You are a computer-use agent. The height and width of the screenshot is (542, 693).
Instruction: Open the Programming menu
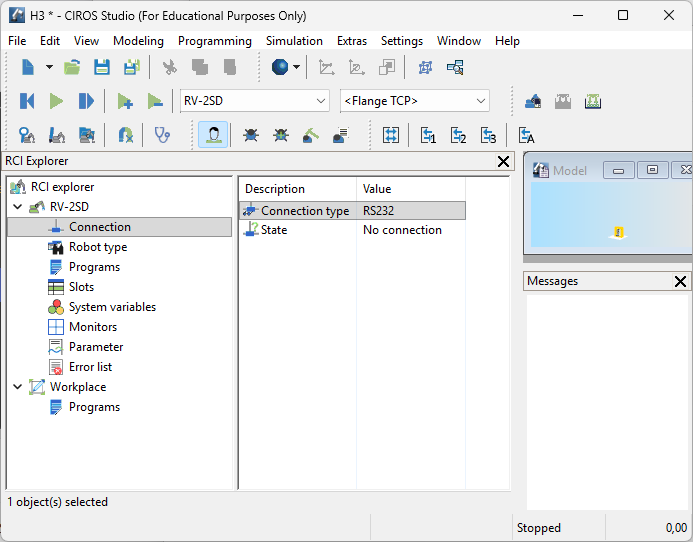[x=215, y=41]
